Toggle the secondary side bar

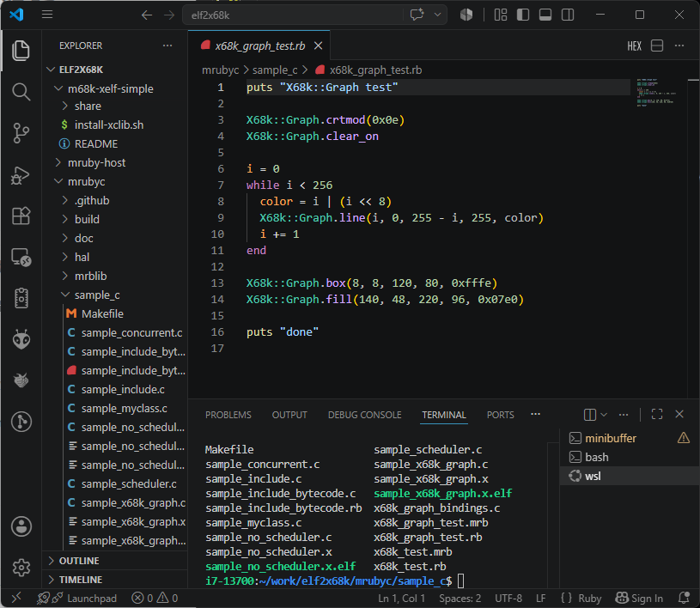tap(568, 15)
